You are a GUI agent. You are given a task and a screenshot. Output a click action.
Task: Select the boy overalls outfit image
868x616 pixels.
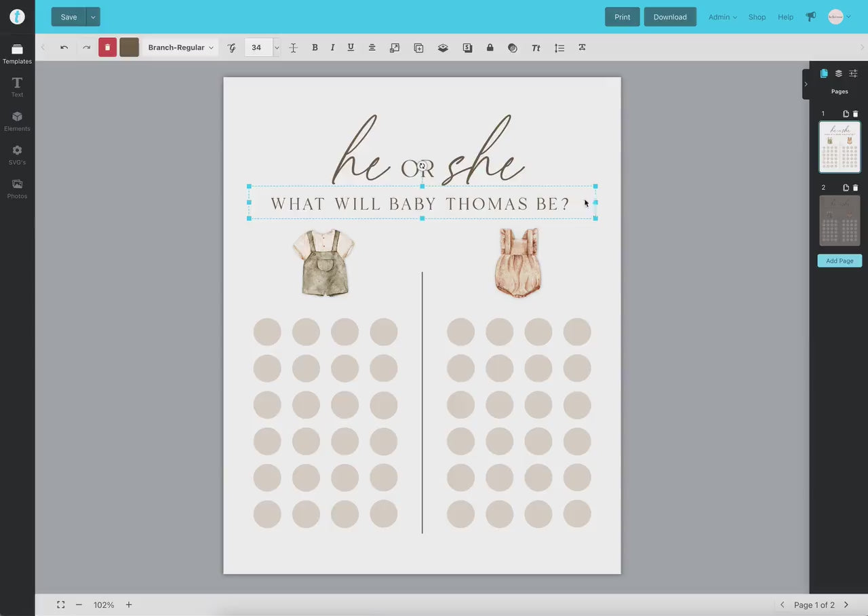tap(324, 263)
